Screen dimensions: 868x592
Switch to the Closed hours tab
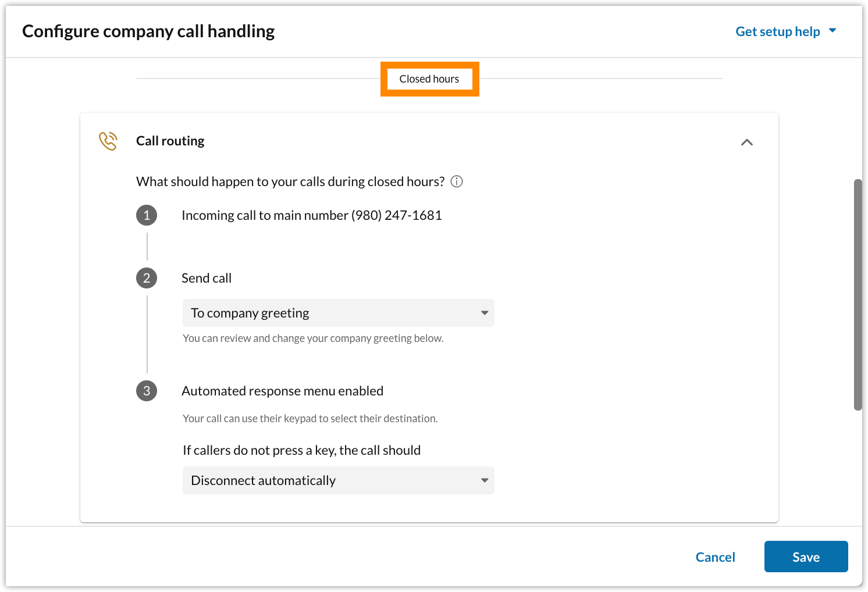pos(429,79)
